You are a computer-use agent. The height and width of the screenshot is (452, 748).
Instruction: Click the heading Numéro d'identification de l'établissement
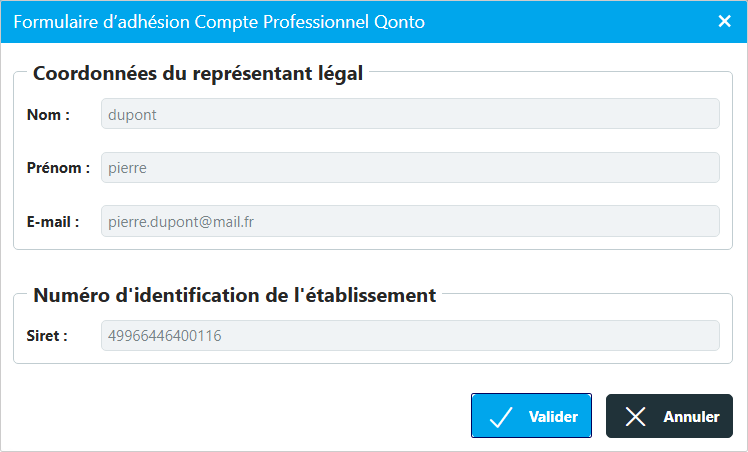[x=234, y=295]
